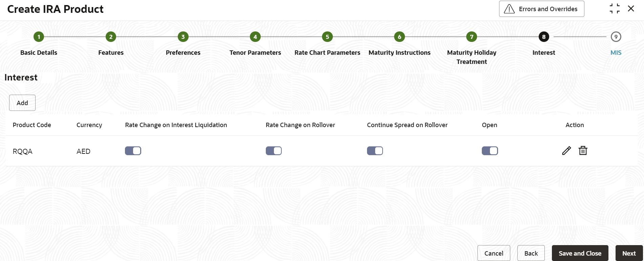Image resolution: width=644 pixels, height=261 pixels.
Task: Disable Continue Spread on Rollover switch
Action: click(x=375, y=151)
